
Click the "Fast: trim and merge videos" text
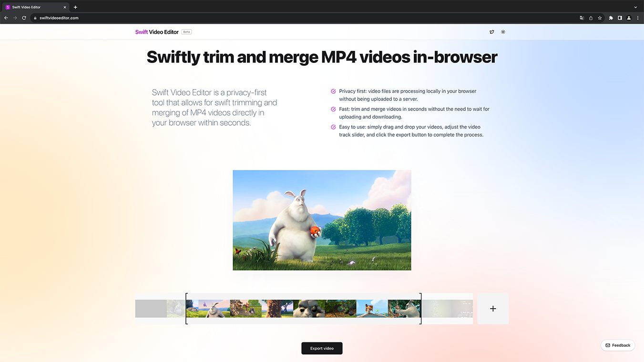(x=414, y=113)
